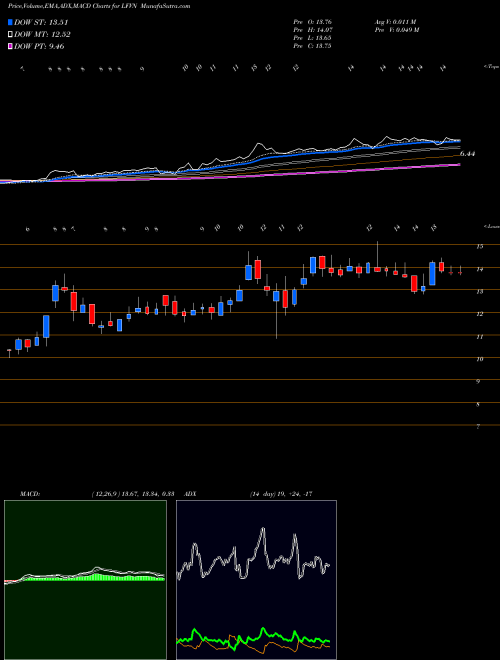The image size is (500, 660).
Task: Click the price axis label 11
Action: pyautogui.click(x=479, y=337)
